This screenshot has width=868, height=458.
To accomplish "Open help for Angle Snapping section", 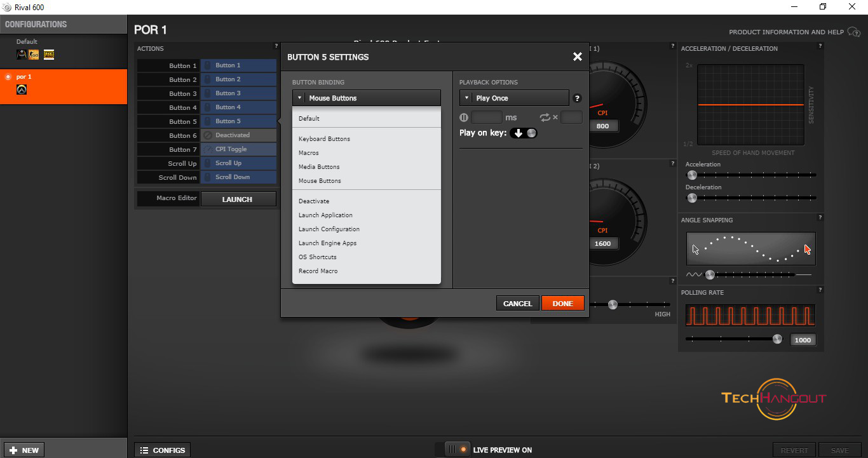I will tap(820, 217).
